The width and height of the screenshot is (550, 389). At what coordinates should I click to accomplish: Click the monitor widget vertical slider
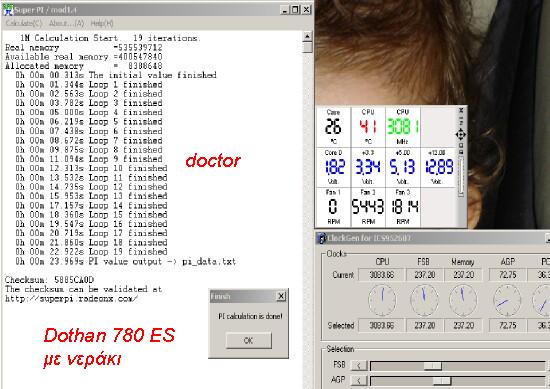pos(461,176)
